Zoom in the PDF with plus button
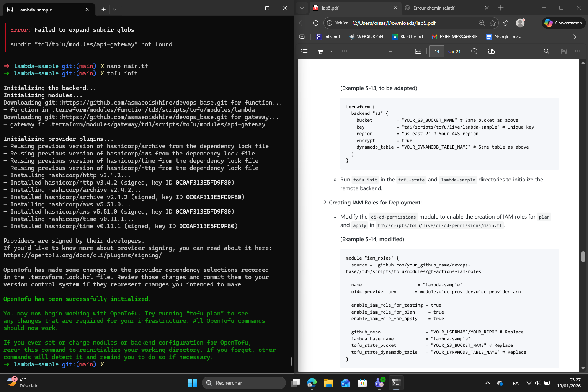The width and height of the screenshot is (588, 392). pyautogui.click(x=404, y=51)
